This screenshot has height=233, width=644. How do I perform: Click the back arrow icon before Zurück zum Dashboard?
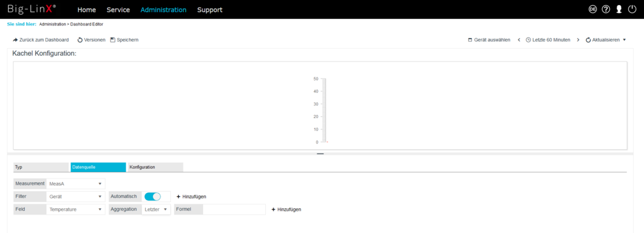(15, 40)
